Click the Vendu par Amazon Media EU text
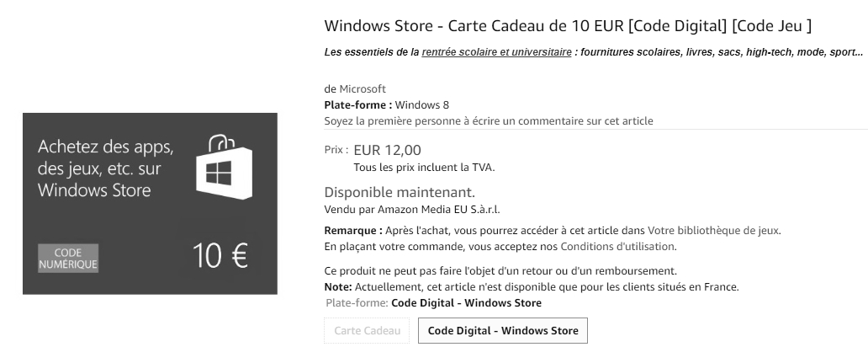 [x=417, y=209]
